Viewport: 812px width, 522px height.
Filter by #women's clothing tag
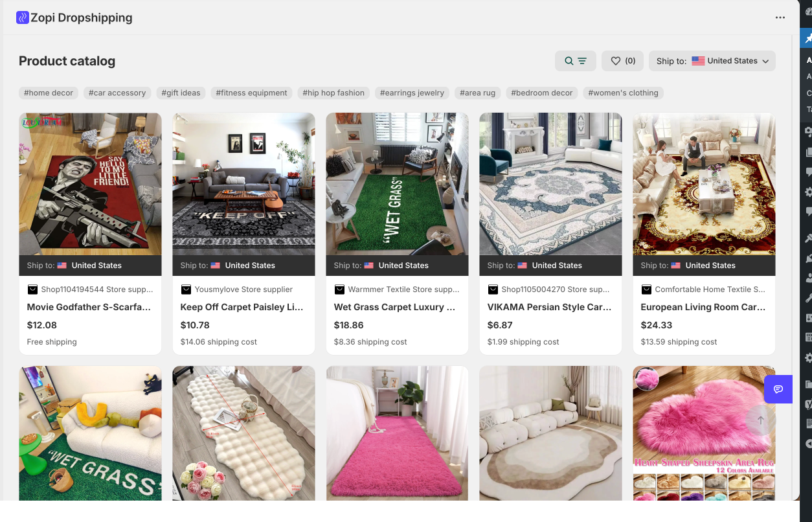click(623, 93)
